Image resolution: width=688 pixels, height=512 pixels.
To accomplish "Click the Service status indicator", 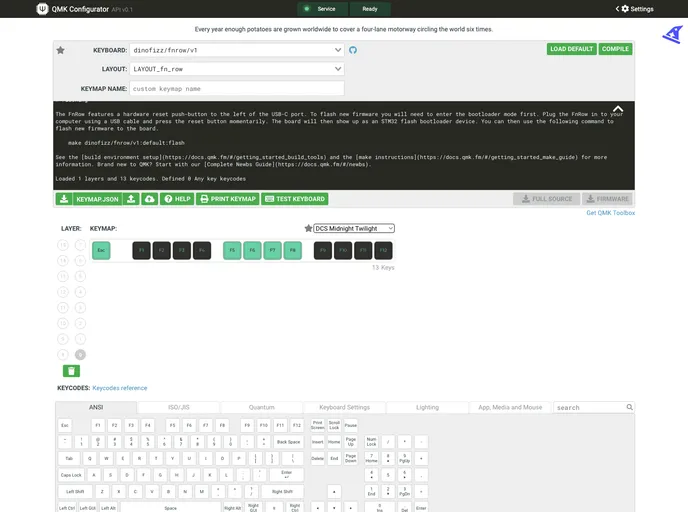I will pyautogui.click(x=322, y=9).
